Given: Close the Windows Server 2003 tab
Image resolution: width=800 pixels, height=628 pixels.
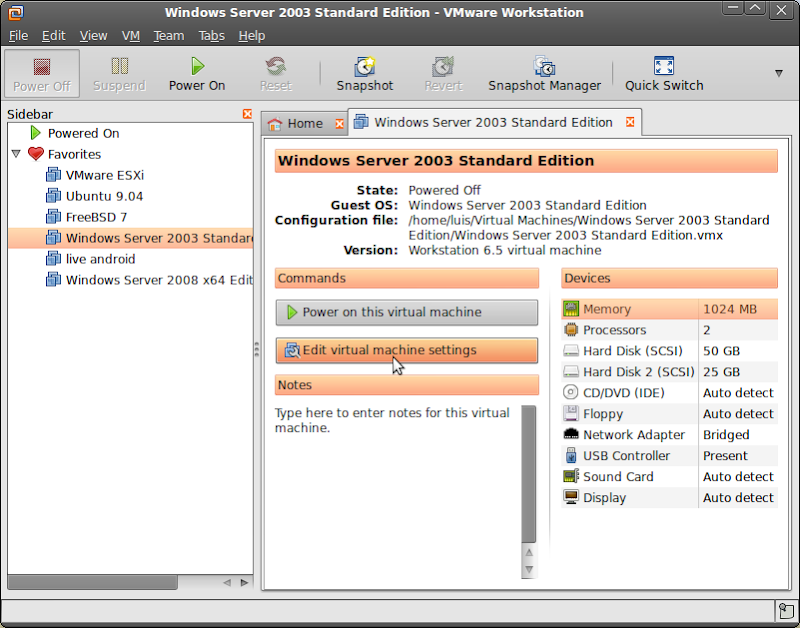Looking at the screenshot, I should coord(630,122).
